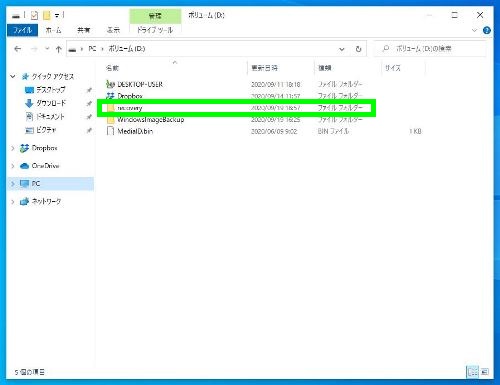Viewport: 500px width, 385px height.
Task: Open recent locations dropdown arrow
Action: (47, 49)
